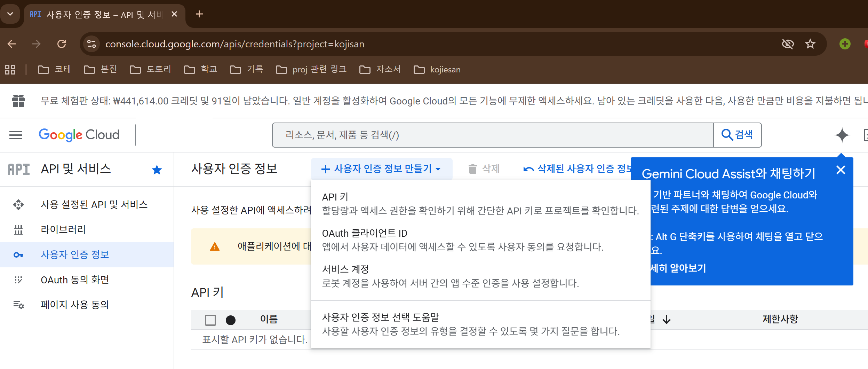This screenshot has height=369, width=868.
Task: Select 사용자 인증 정보 선택 도움말 menu item
Action: tap(480, 324)
